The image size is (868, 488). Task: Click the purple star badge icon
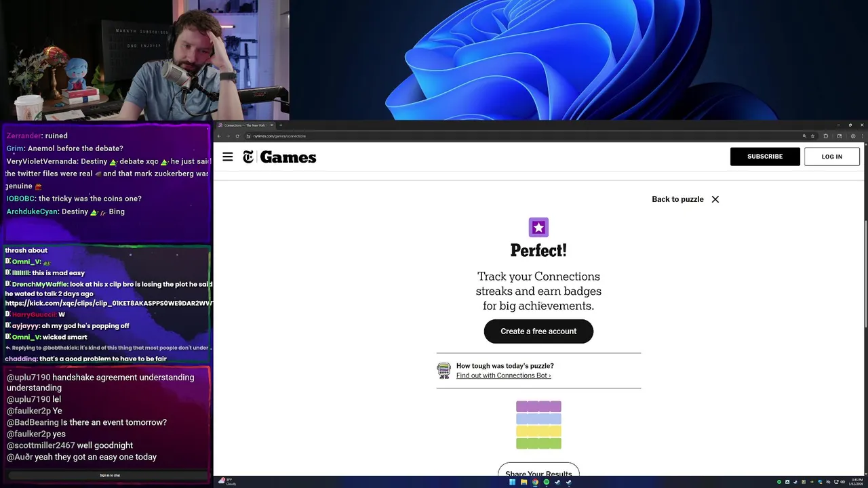pyautogui.click(x=538, y=227)
